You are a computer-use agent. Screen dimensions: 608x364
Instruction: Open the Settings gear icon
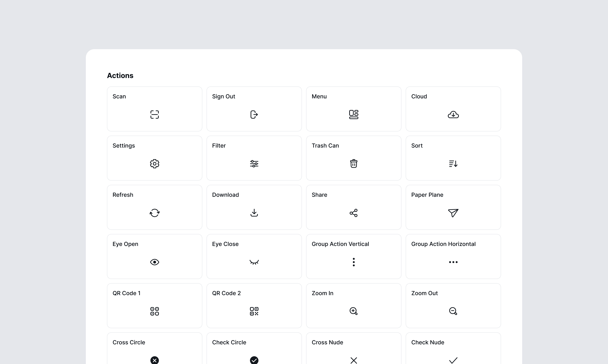[x=154, y=164]
